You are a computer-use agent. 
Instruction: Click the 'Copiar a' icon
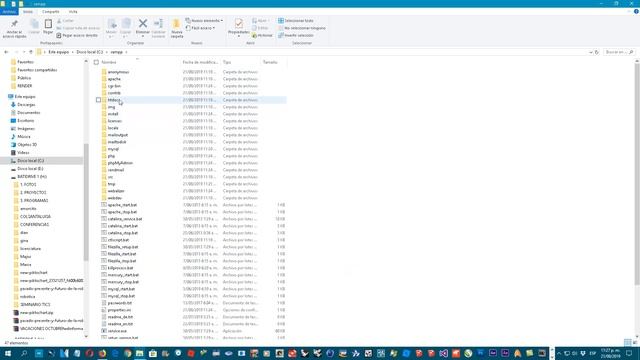pos(126,24)
